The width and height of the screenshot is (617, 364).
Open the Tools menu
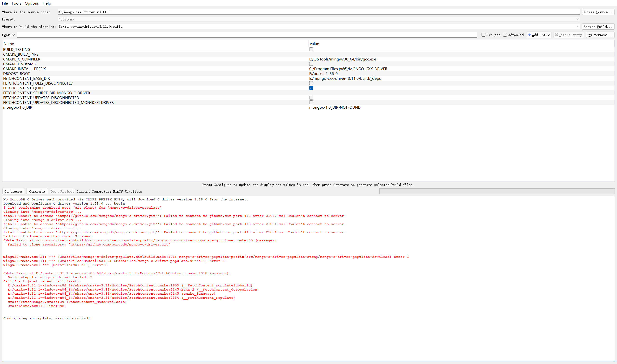point(16,3)
